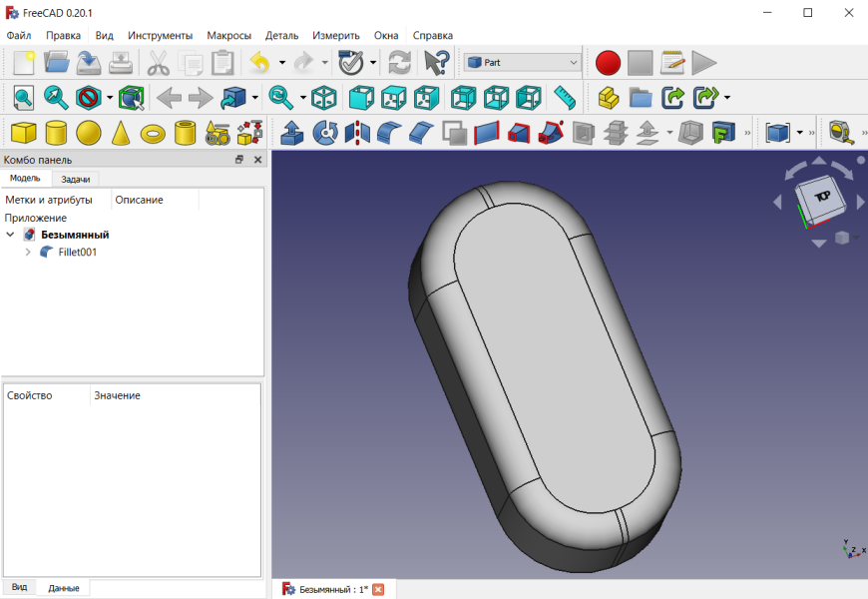The image size is (868, 599).
Task: Collapse the Безымянный document tree node
Action: pyautogui.click(x=10, y=235)
